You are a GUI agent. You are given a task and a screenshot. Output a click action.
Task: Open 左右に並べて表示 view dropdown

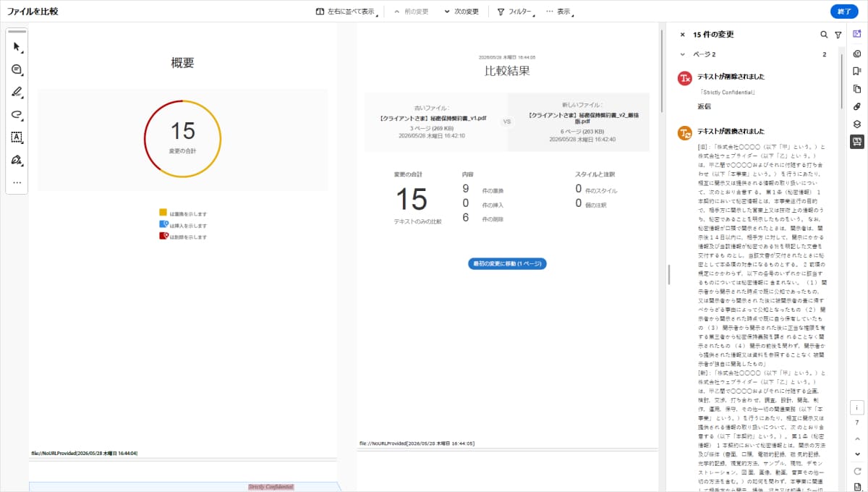click(348, 12)
